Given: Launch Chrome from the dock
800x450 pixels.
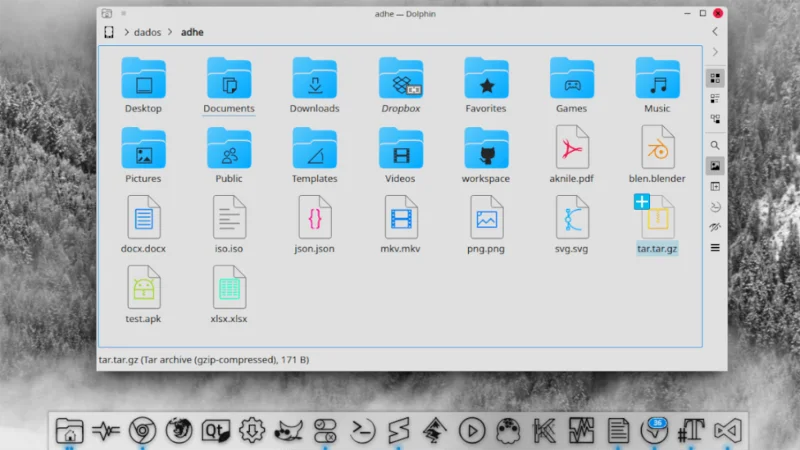Looking at the screenshot, I should coord(142,431).
